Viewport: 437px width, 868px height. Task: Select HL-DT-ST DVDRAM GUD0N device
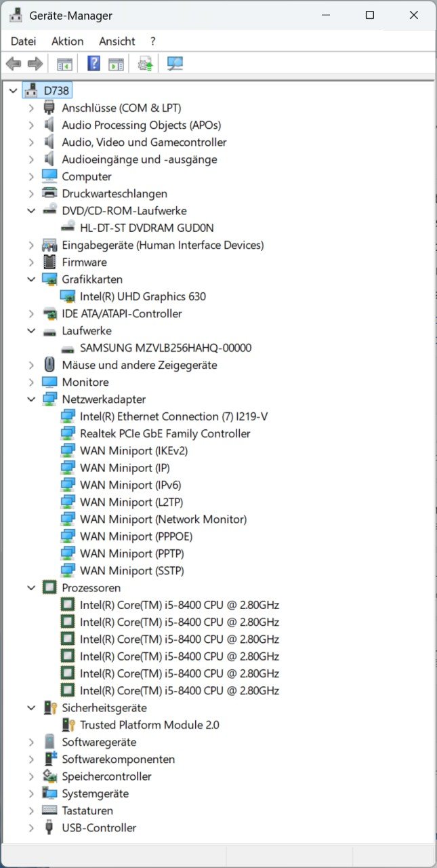point(146,228)
